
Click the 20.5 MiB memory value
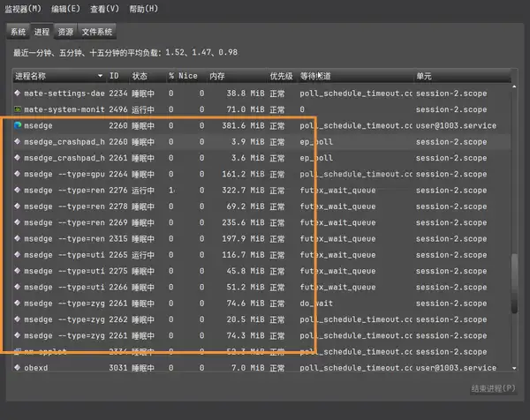coord(246,319)
